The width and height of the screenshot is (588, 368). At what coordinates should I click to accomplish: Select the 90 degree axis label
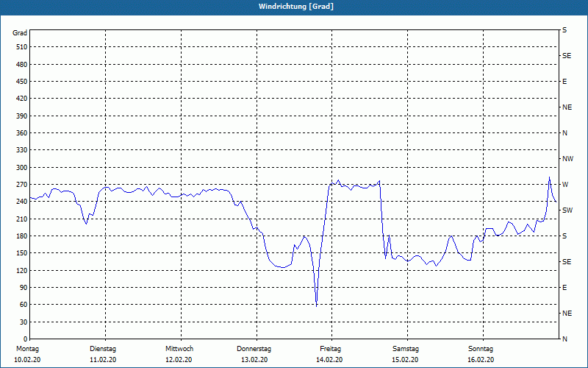coord(24,287)
